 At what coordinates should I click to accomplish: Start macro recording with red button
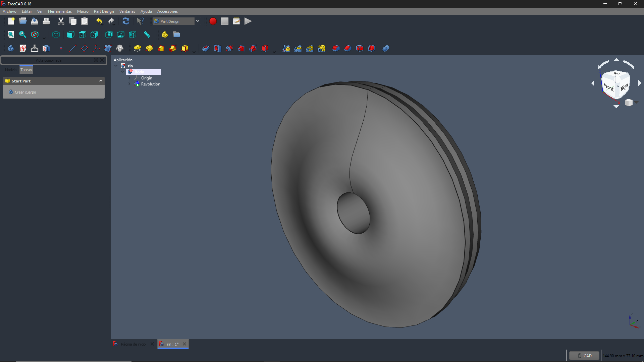coord(213,21)
